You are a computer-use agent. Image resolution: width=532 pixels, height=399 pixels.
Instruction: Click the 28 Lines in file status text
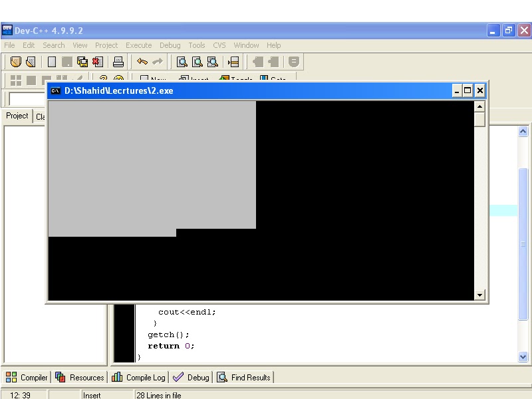click(158, 395)
